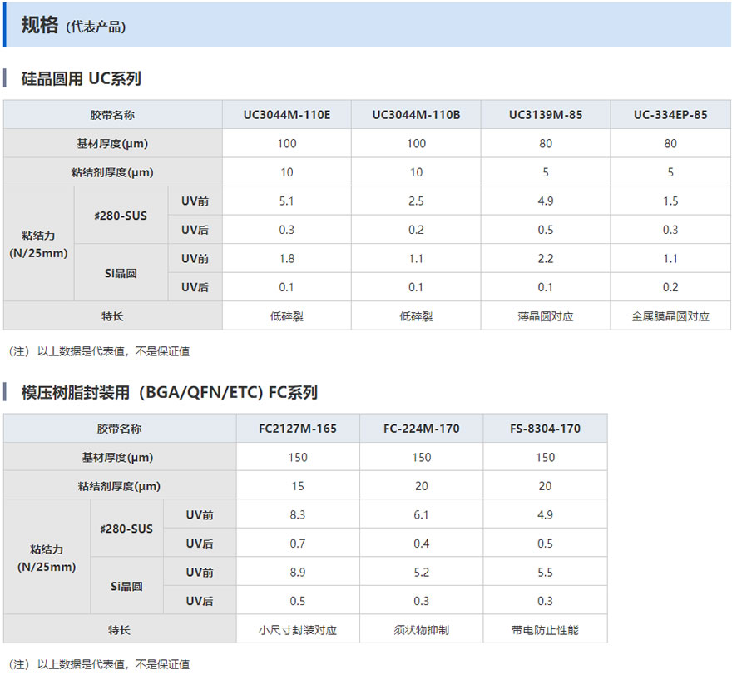Viewport: 732px width, 700px height.
Task: Click the UC3139M-85 column header
Action: pyautogui.click(x=546, y=115)
